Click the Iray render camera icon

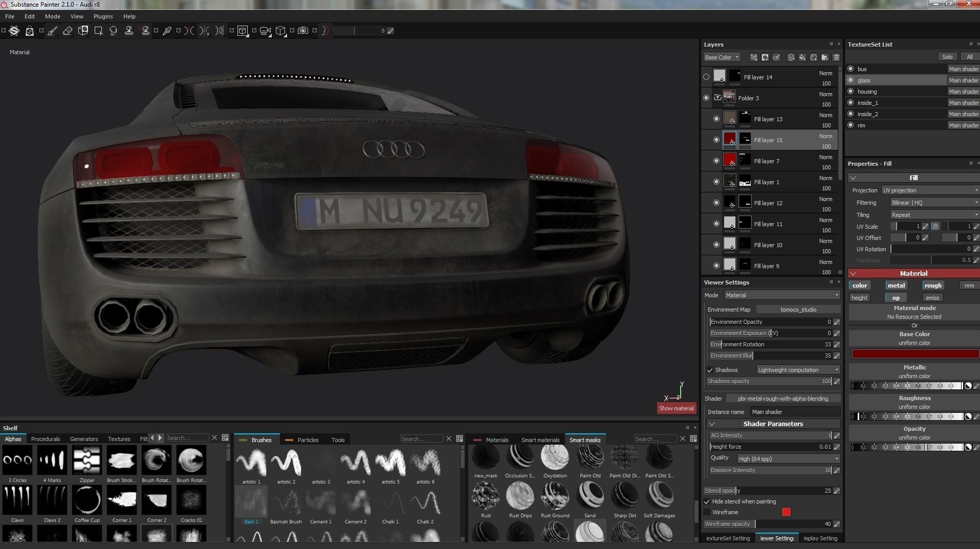(303, 31)
